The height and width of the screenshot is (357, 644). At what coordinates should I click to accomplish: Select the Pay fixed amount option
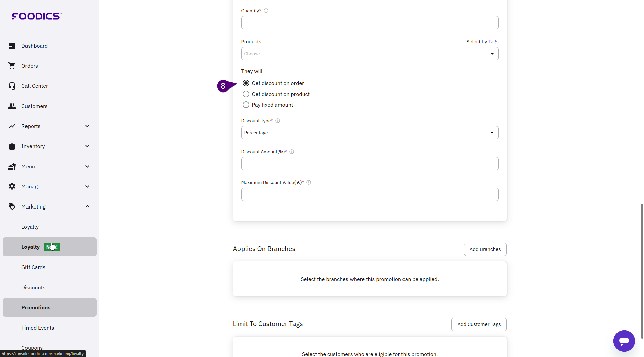(246, 105)
